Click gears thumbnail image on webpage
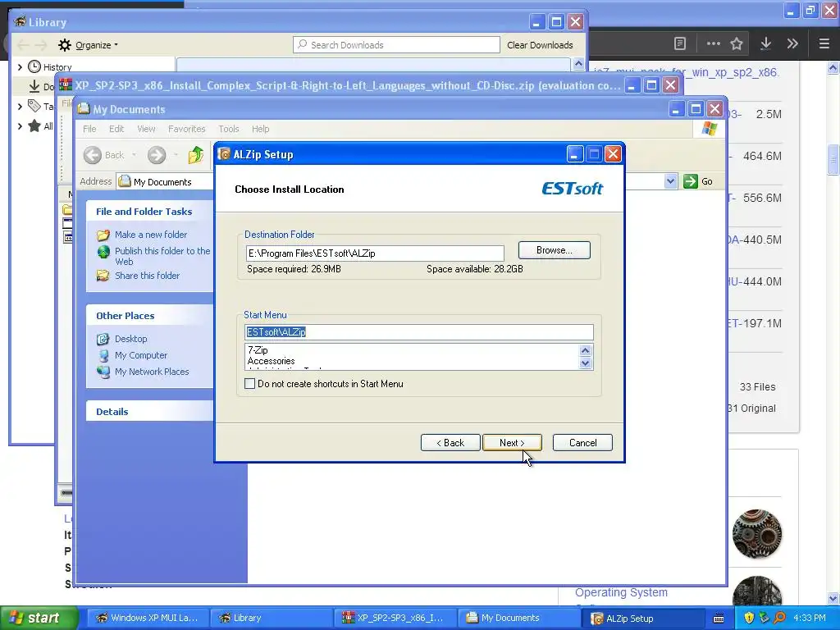The width and height of the screenshot is (840, 630). coord(756,534)
